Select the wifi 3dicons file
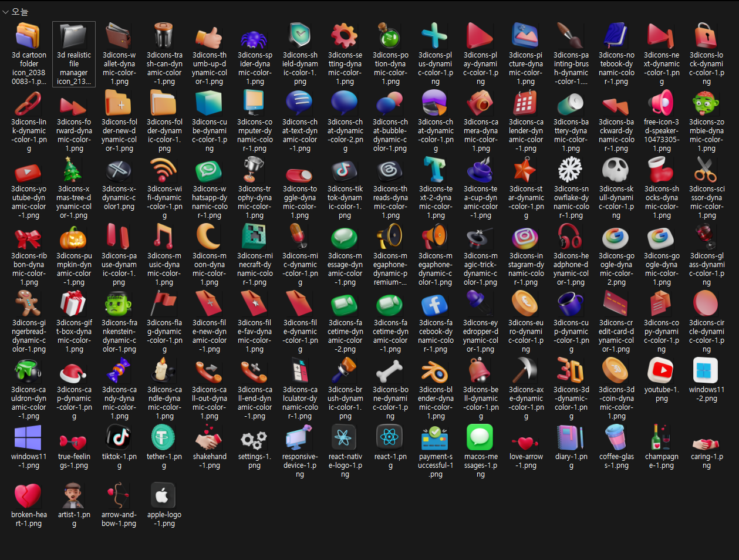Image resolution: width=739 pixels, height=560 pixels. [x=164, y=188]
